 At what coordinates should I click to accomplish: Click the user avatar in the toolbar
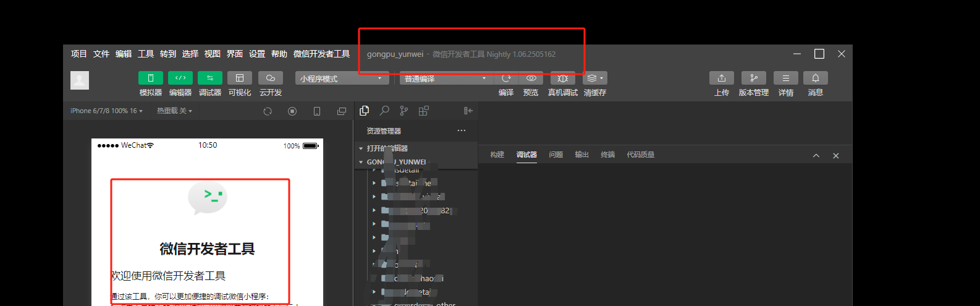[x=80, y=80]
